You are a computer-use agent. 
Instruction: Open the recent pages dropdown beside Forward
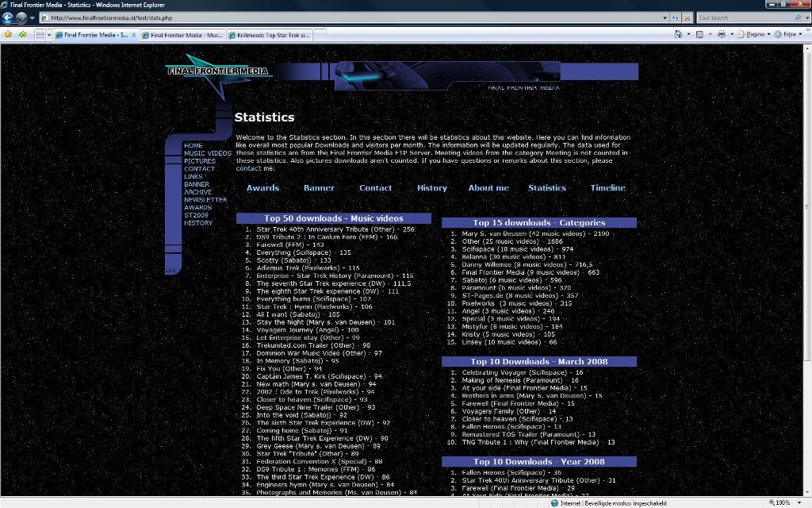[32, 18]
